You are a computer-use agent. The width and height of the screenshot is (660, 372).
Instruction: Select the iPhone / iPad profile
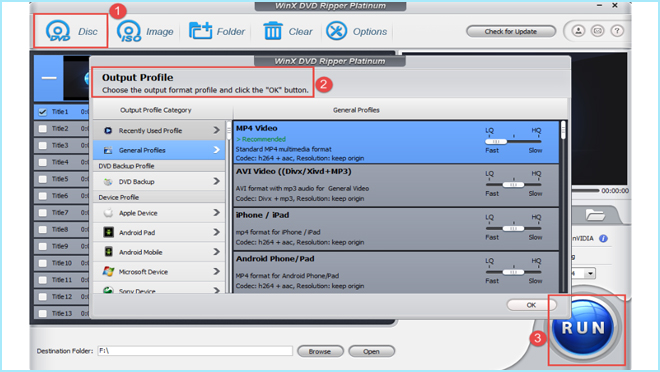pos(396,229)
